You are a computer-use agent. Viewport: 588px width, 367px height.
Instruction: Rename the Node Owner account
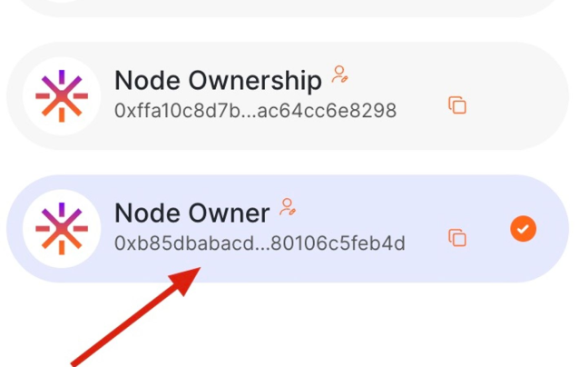[289, 207]
